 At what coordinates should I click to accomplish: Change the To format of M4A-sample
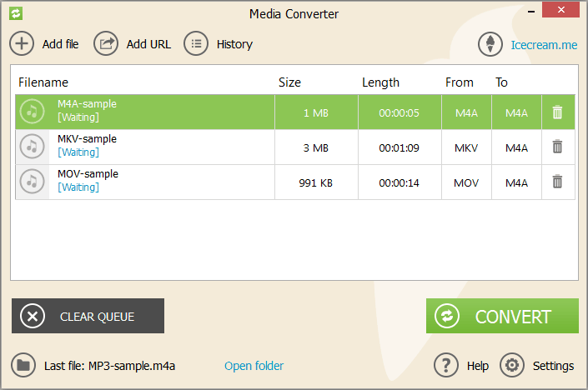coord(516,112)
